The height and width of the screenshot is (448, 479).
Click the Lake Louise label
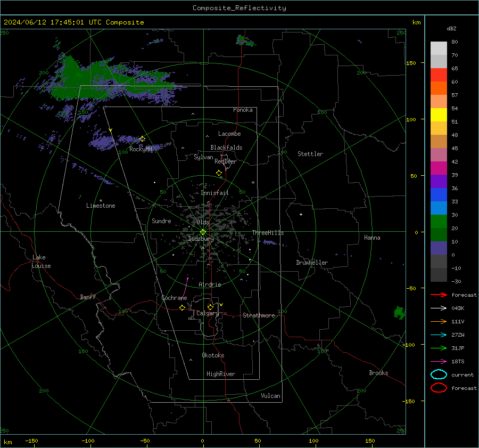[41, 262]
